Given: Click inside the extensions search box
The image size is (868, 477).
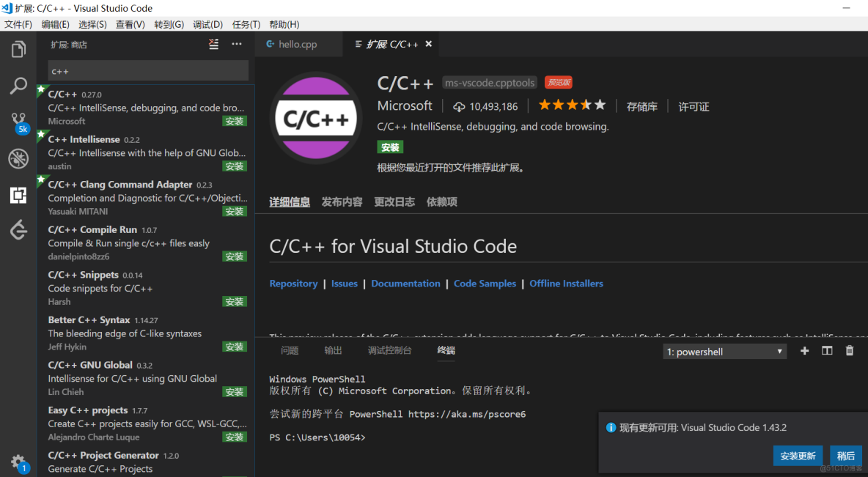Looking at the screenshot, I should point(147,70).
